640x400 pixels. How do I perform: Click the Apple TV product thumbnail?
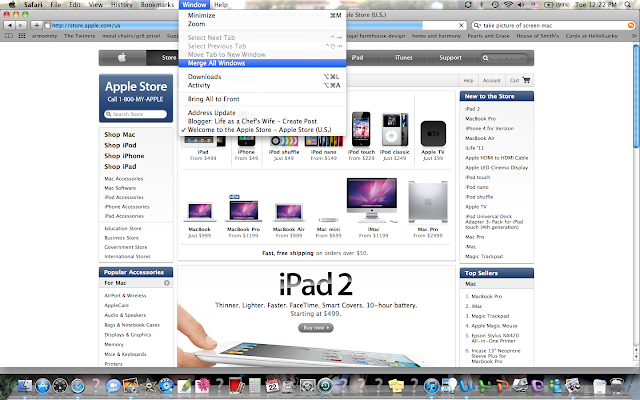pyautogui.click(x=433, y=133)
